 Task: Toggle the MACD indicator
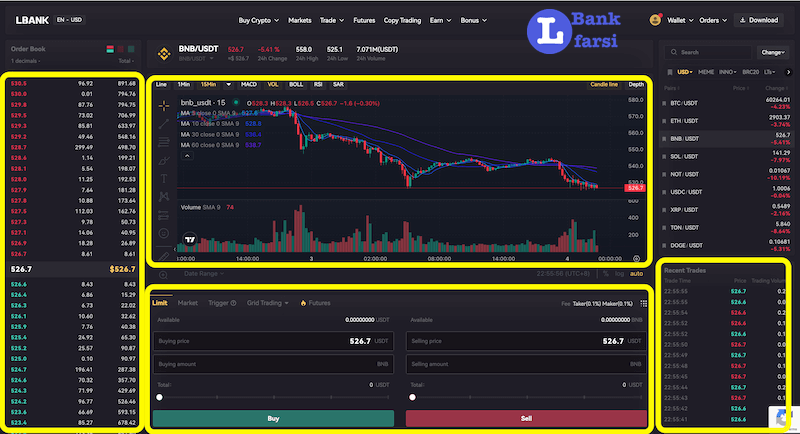coord(249,84)
